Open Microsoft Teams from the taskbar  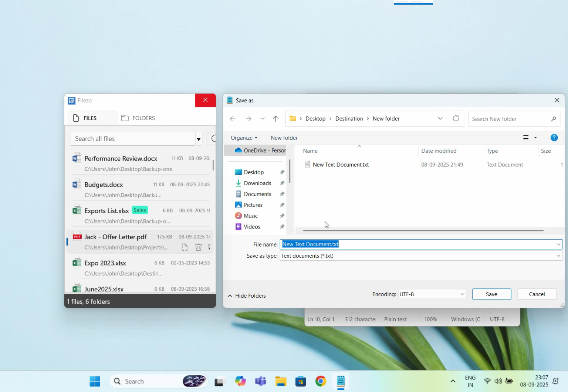click(261, 381)
